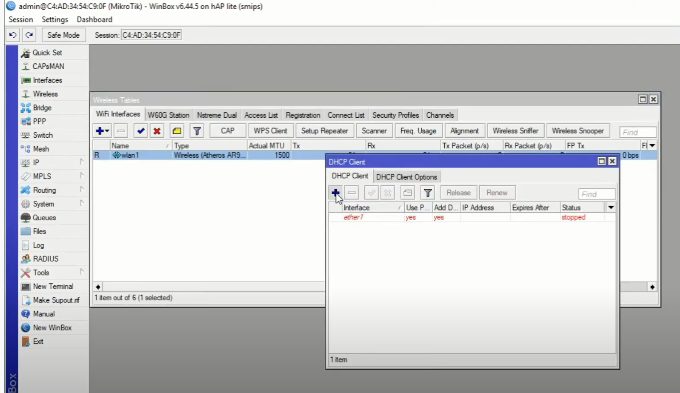The height and width of the screenshot is (393, 680).
Task: Open CAPsMAN in sidebar
Action: [x=48, y=66]
